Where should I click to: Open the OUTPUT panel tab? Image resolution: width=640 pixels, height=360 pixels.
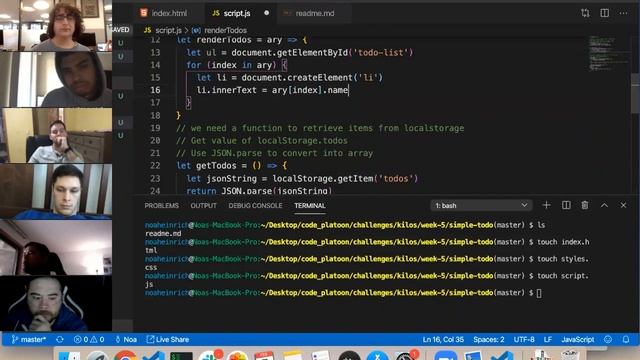(203, 205)
